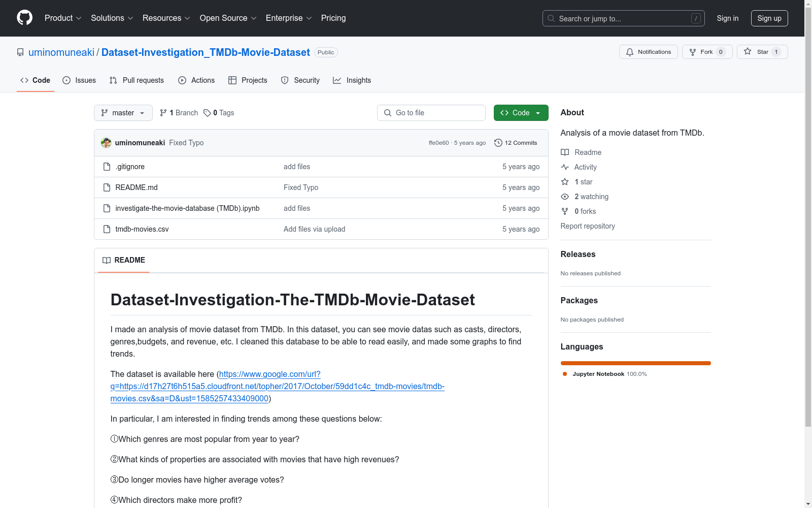
Task: Expand the Resources navigation menu
Action: click(x=166, y=18)
